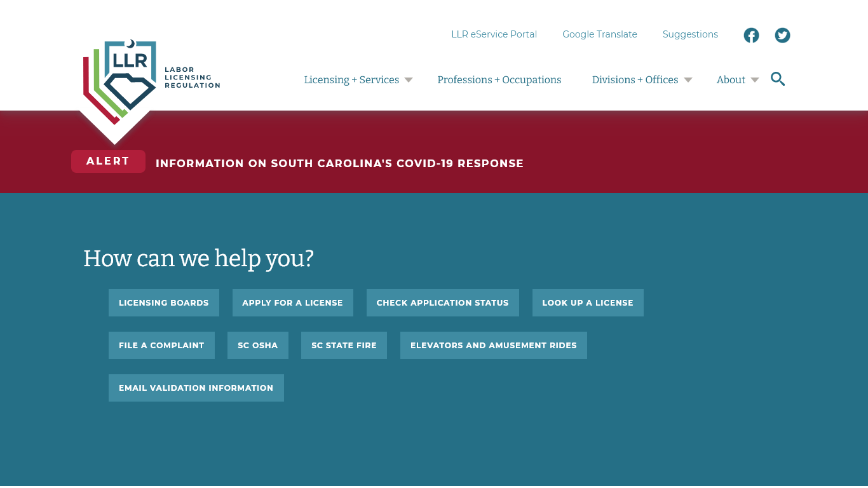Click APPLY FOR A LICENSE
The image size is (868, 488).
coord(292,302)
